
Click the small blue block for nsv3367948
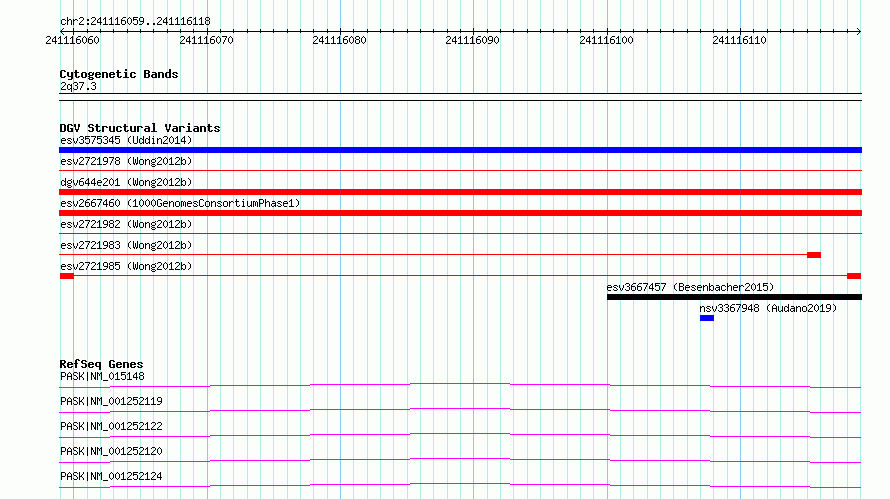pos(707,318)
